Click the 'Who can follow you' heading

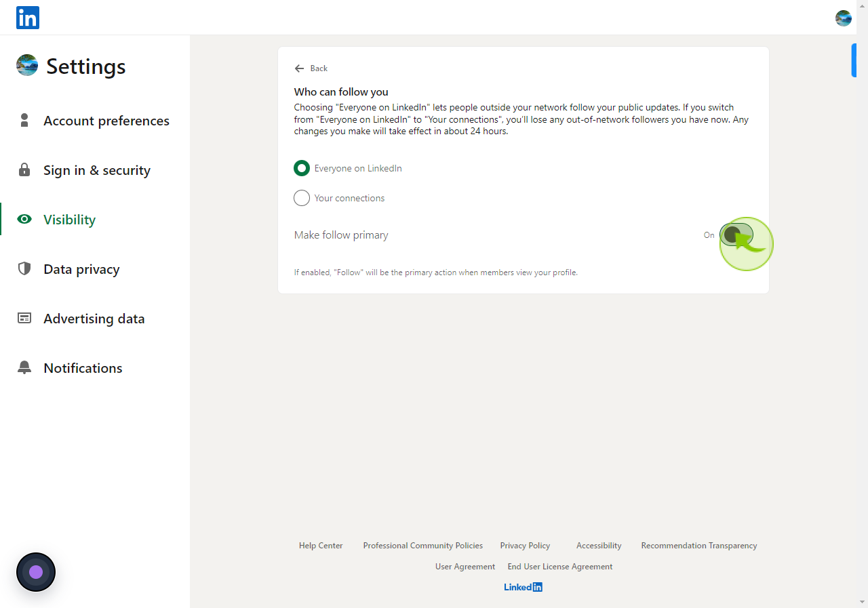341,92
